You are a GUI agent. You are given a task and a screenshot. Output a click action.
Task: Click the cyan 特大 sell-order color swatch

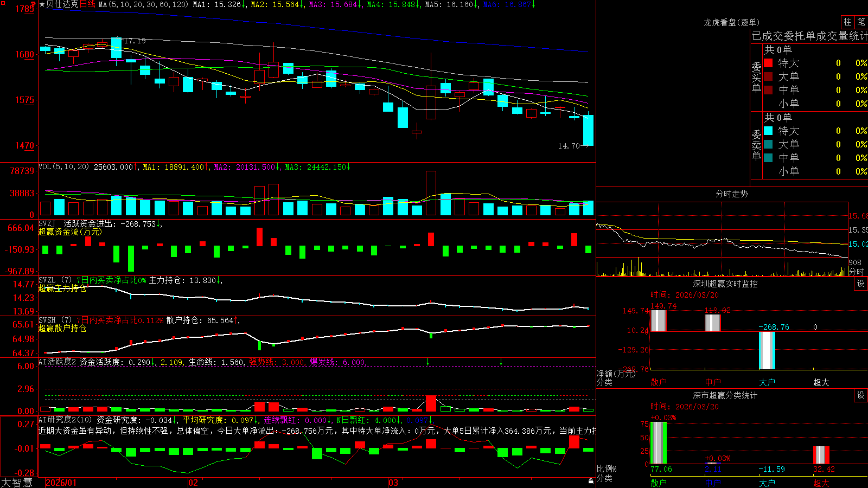pyautogui.click(x=768, y=131)
